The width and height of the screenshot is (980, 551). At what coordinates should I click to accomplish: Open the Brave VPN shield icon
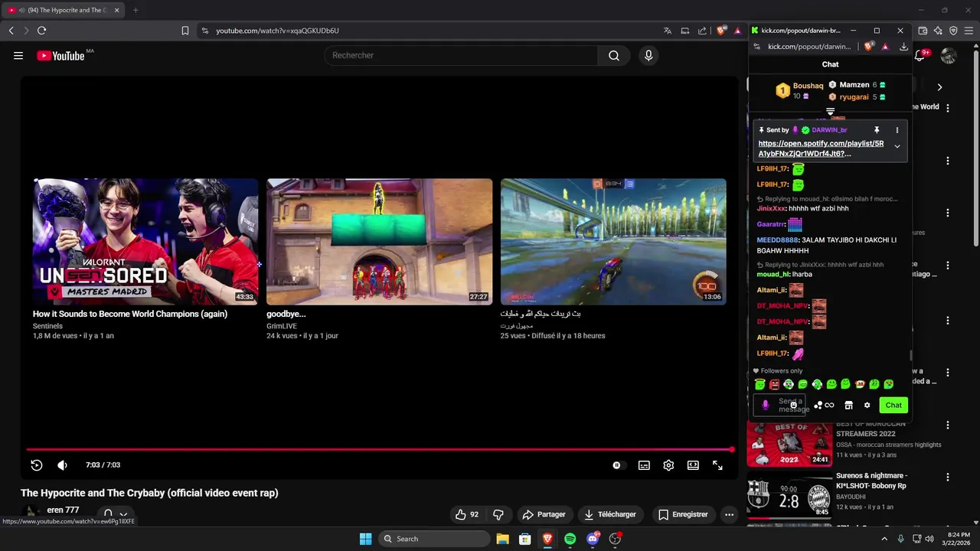(953, 31)
